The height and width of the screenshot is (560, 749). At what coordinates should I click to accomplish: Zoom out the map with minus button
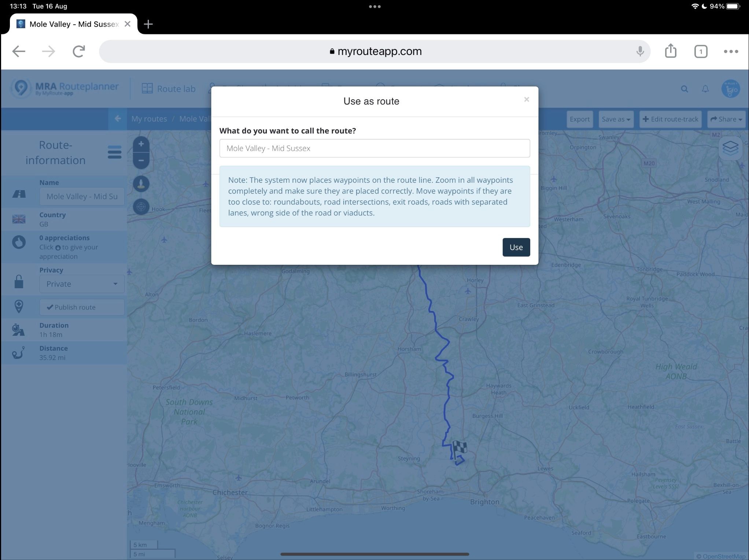point(141,160)
